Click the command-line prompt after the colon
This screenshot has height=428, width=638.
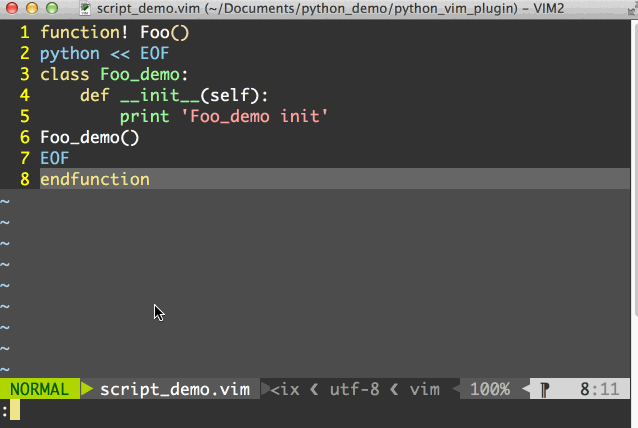click(15, 411)
